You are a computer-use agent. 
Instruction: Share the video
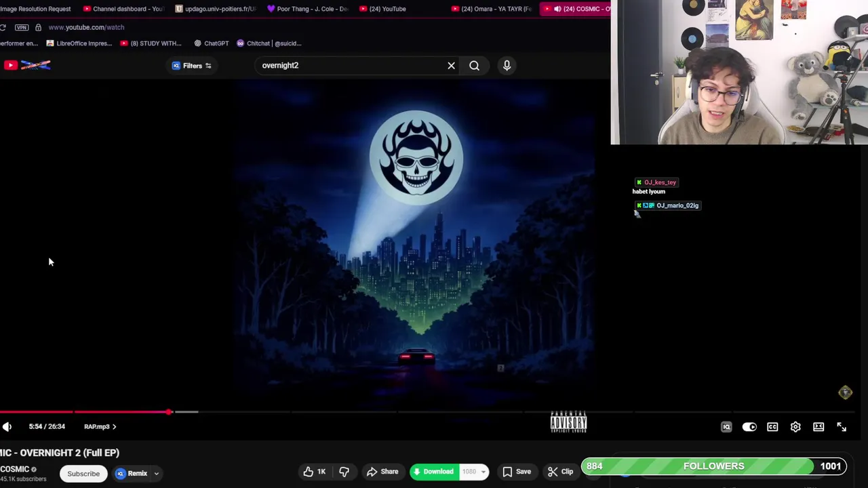[x=382, y=472]
